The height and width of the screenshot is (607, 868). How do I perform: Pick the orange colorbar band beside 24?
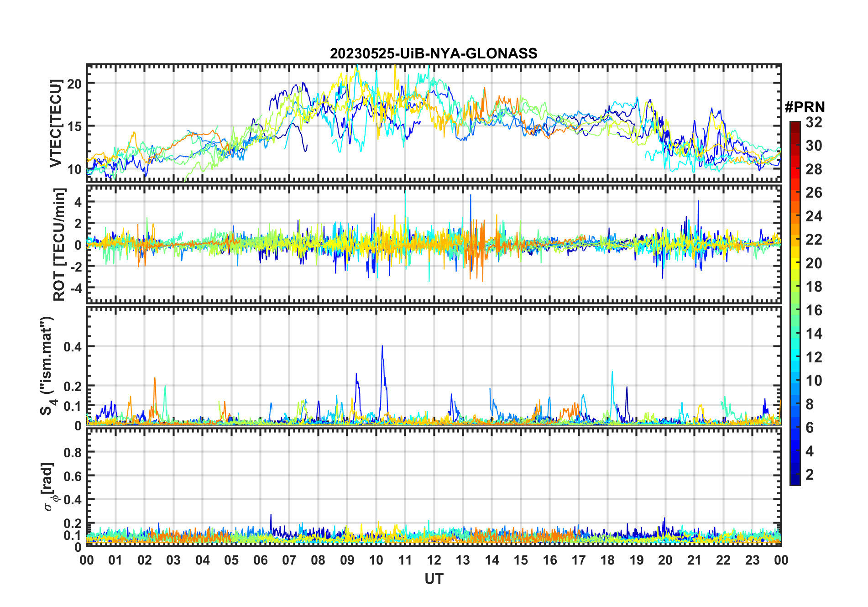pos(795,216)
